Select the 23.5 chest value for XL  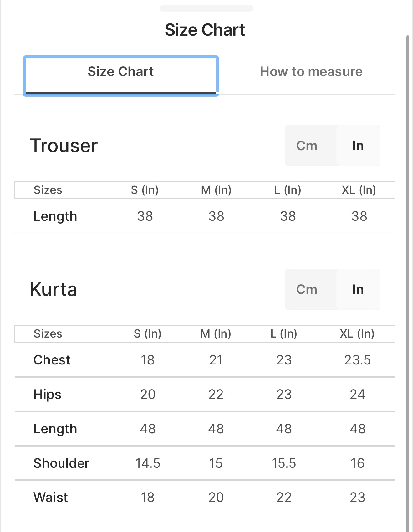(357, 360)
